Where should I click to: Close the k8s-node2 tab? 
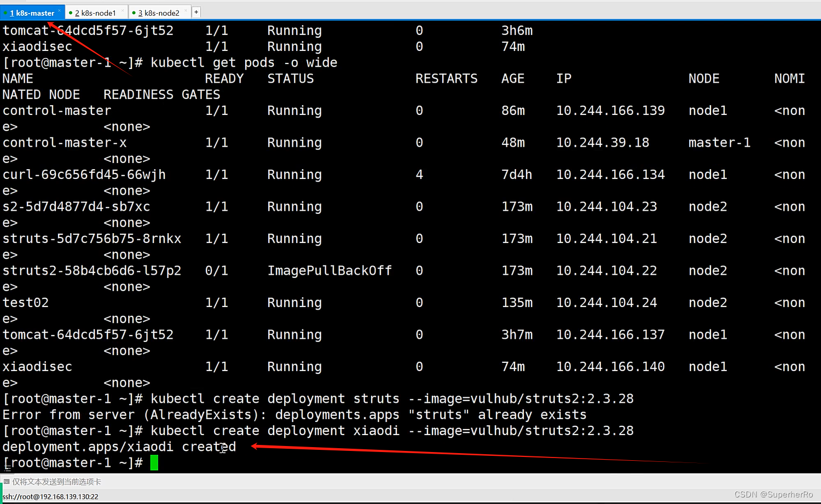(186, 11)
